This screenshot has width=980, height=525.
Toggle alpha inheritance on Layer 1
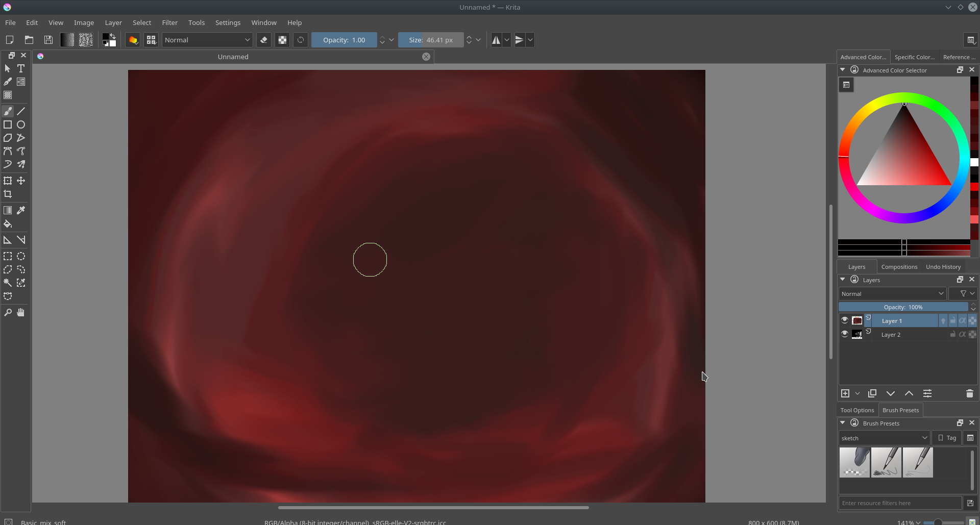(963, 320)
